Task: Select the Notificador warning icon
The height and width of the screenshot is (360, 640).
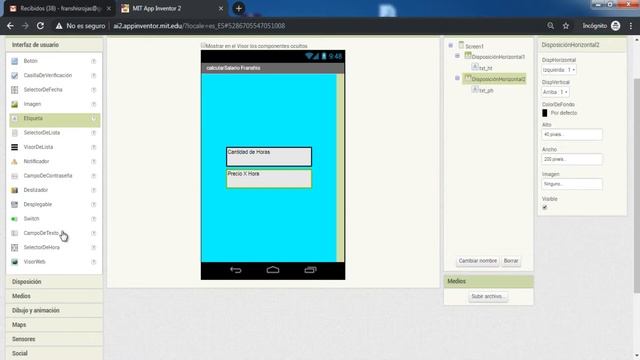Action: [x=15, y=162]
